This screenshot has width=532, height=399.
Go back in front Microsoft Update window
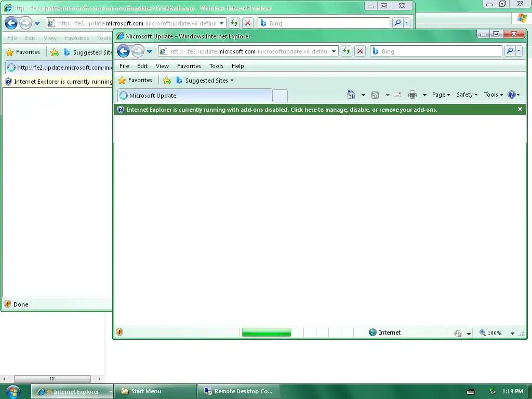tap(123, 51)
